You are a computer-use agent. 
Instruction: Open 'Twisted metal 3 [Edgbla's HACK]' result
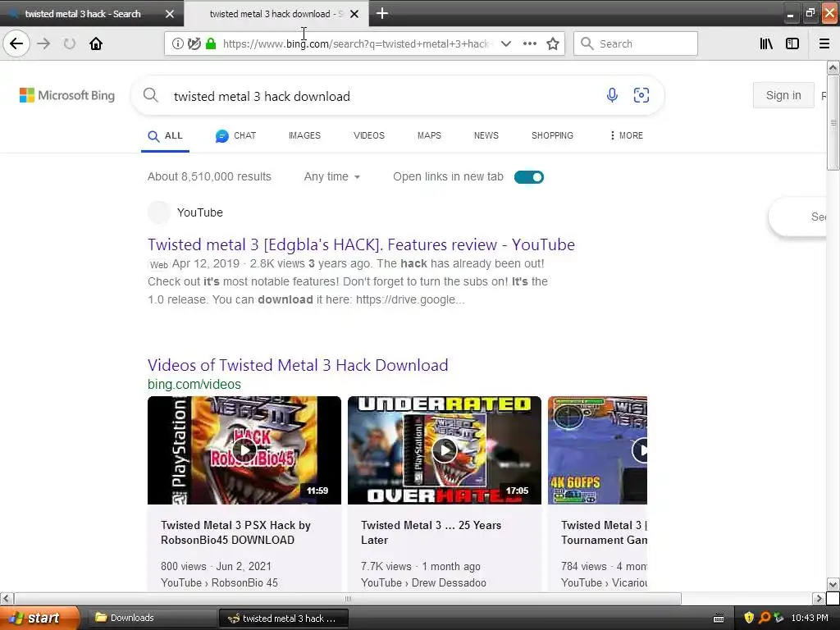click(x=361, y=244)
